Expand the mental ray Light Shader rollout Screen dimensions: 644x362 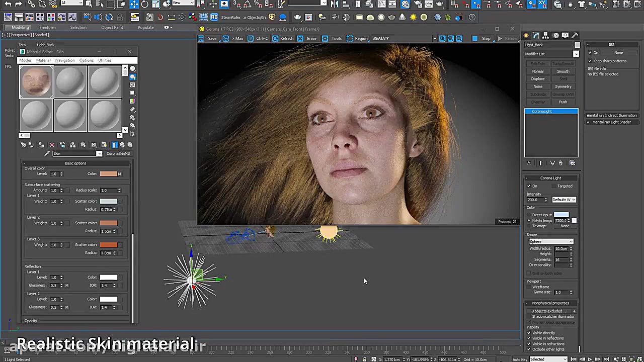[x=612, y=122]
